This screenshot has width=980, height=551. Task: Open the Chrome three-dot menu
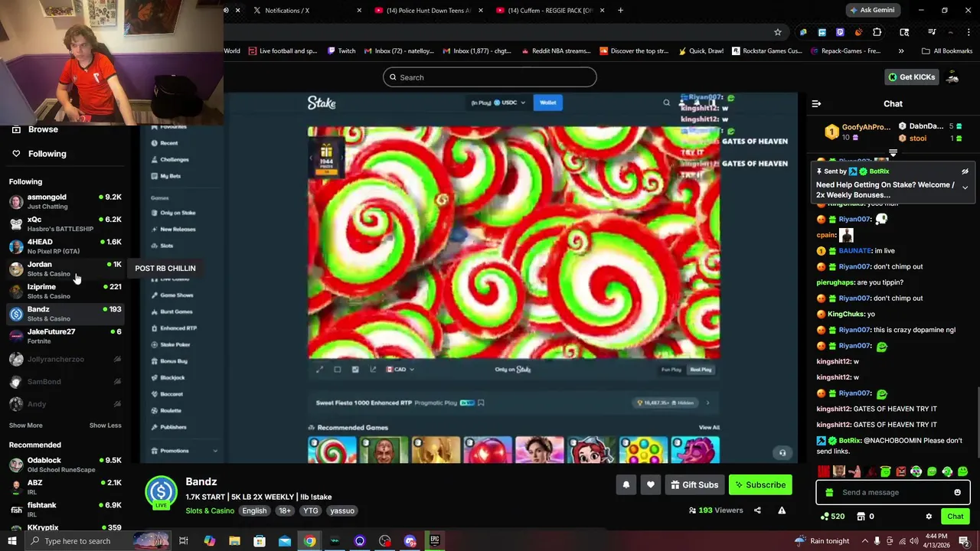(969, 32)
